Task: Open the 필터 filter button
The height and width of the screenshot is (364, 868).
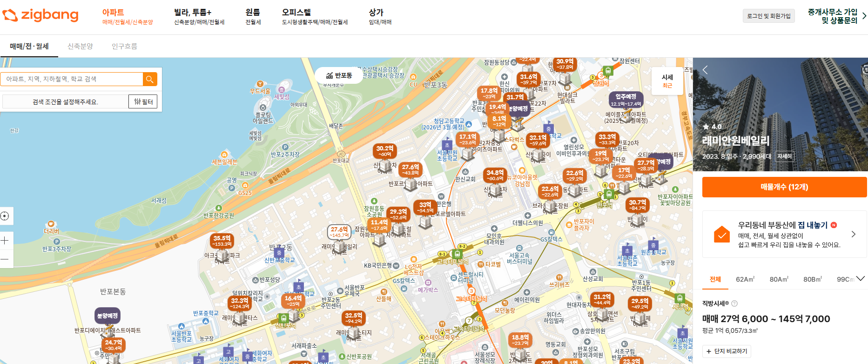Action: pos(143,101)
